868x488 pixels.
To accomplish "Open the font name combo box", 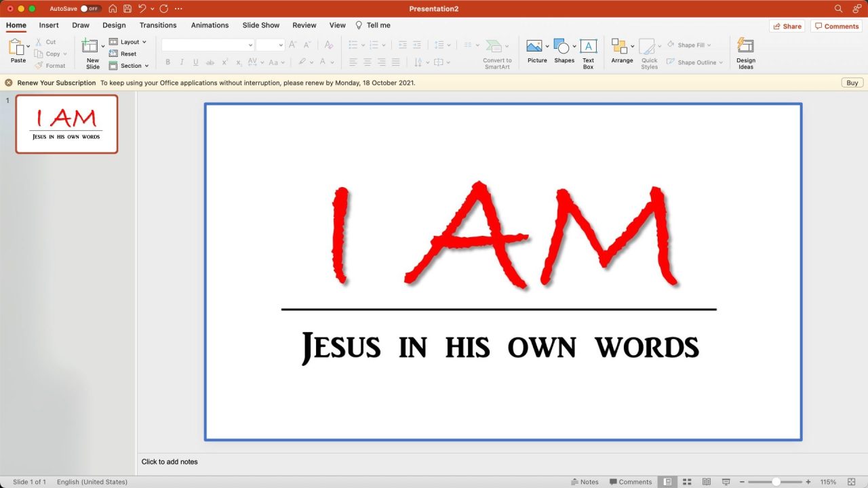I will click(208, 45).
